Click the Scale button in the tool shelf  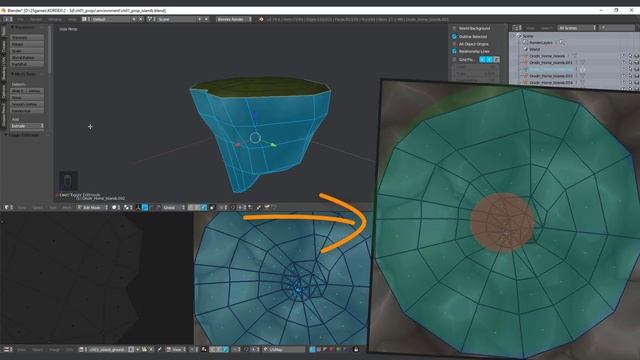(x=27, y=51)
